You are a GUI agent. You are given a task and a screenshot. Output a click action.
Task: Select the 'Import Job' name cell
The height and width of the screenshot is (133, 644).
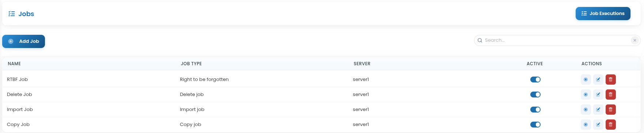[20, 110]
